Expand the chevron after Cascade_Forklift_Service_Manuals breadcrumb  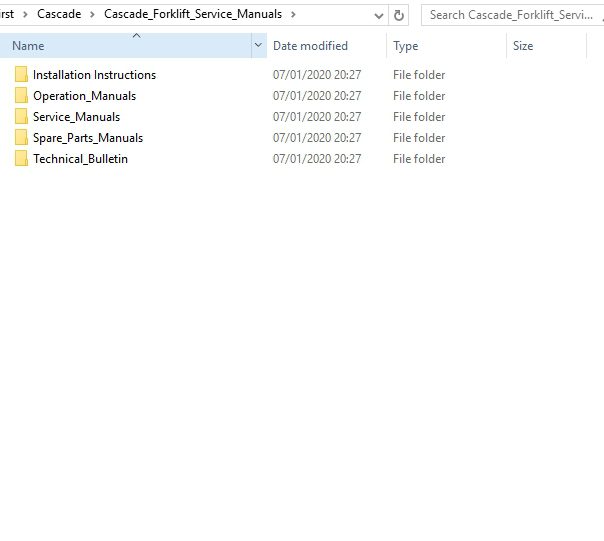[x=293, y=15]
